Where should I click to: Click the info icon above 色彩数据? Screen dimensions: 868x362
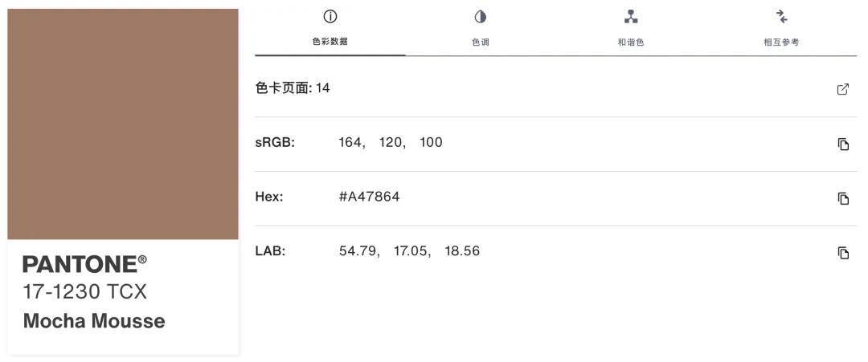click(330, 17)
